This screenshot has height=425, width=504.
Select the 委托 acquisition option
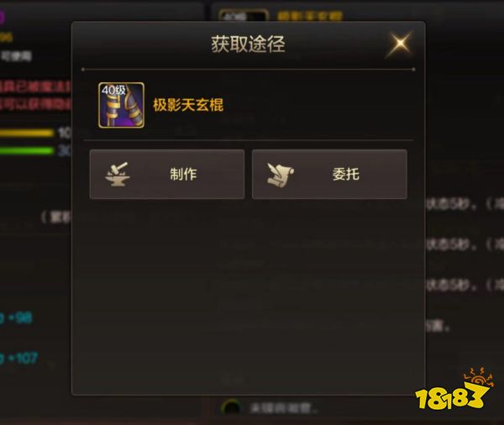point(329,174)
